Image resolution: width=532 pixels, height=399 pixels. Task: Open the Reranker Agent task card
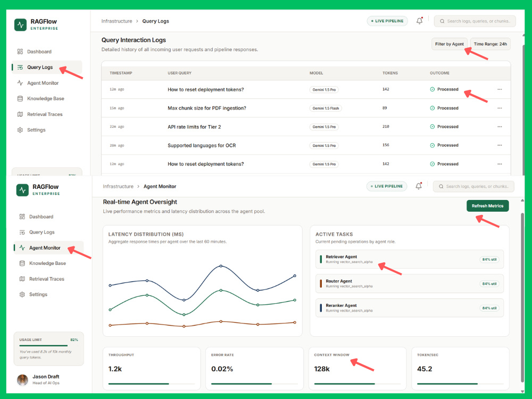coord(409,308)
